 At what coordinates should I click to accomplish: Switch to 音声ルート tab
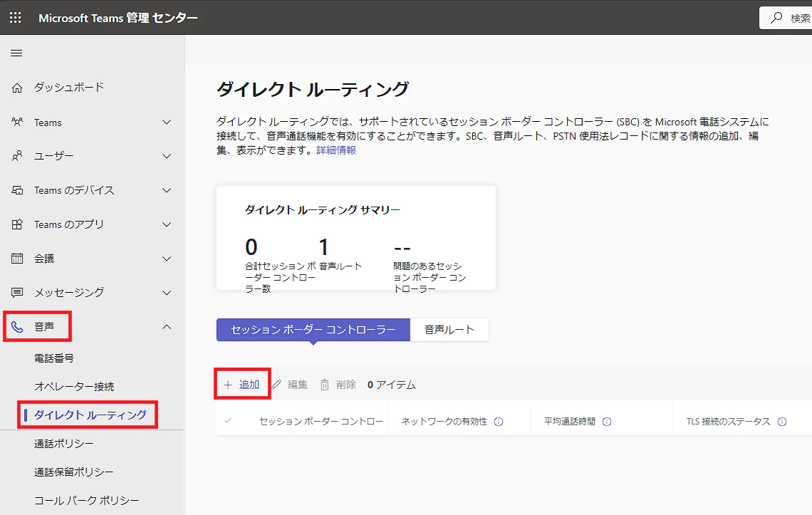449,330
